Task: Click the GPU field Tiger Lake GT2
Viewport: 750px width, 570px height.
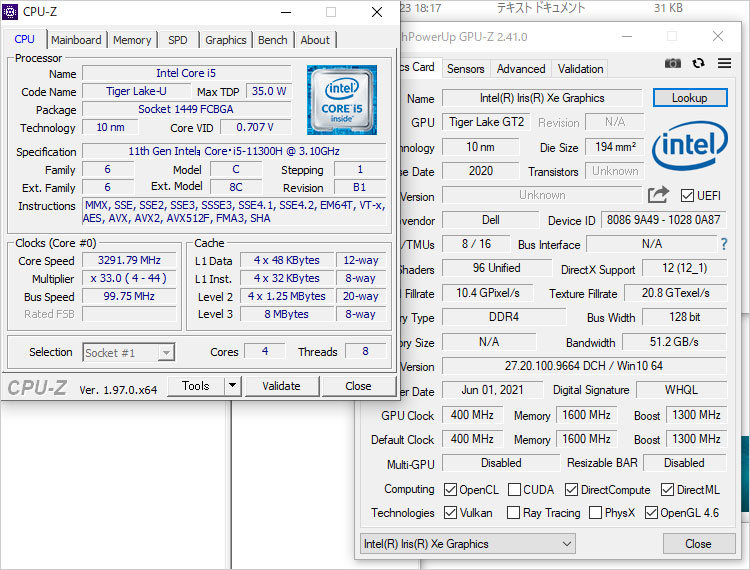Action: tap(486, 122)
